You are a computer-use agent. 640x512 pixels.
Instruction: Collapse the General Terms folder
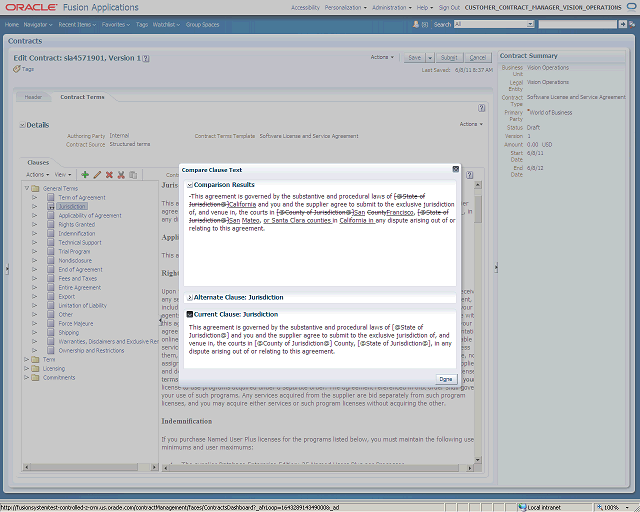coord(27,188)
